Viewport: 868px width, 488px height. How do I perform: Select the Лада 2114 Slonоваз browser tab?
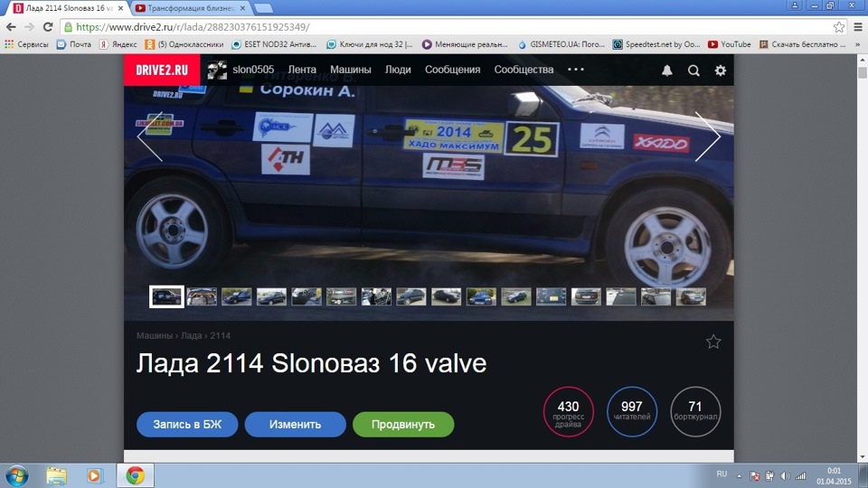(x=70, y=8)
